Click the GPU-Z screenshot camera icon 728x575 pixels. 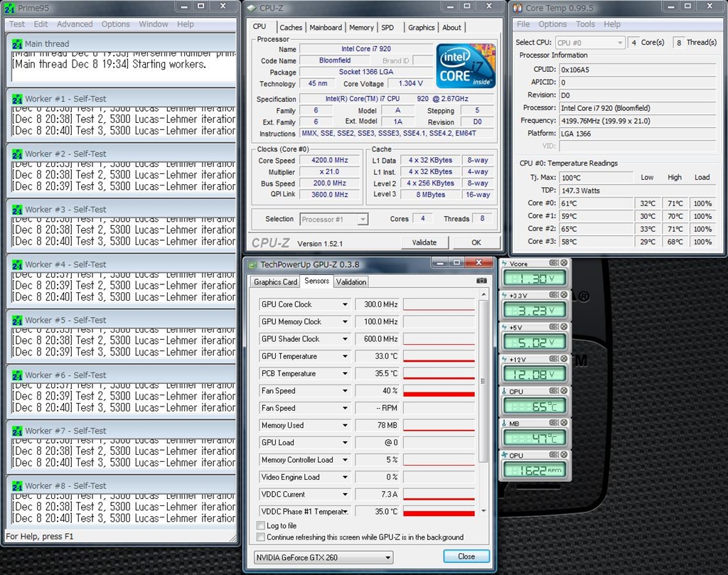(481, 281)
